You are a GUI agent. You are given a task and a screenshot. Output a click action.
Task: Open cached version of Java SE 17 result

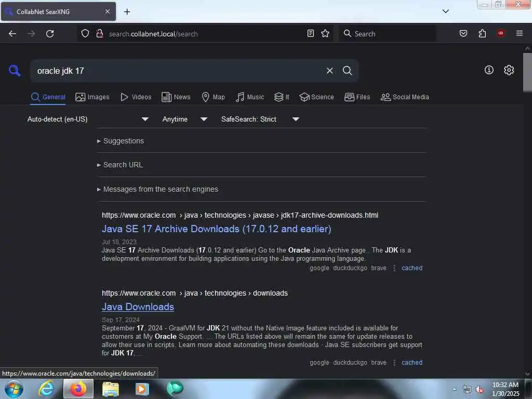[x=412, y=268]
